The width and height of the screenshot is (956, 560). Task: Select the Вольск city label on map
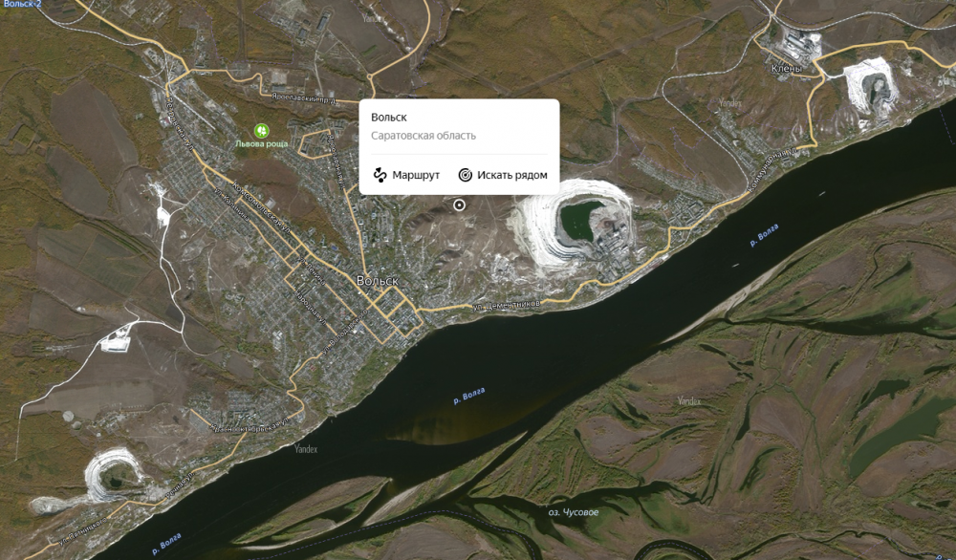click(x=378, y=280)
